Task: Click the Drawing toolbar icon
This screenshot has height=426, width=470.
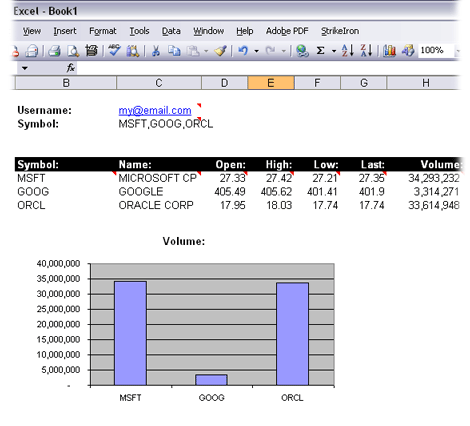Action: pos(408,51)
